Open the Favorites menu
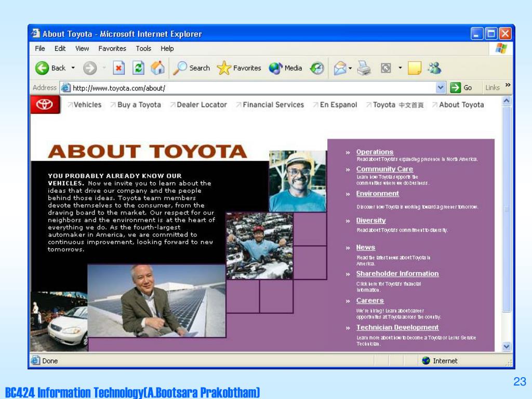Viewport: 532px width, 399px height. click(x=112, y=48)
